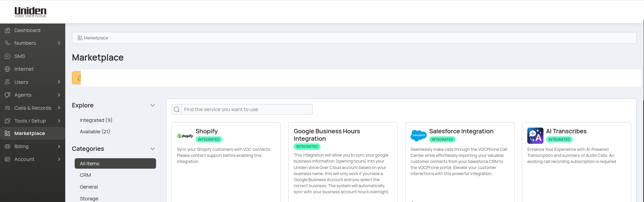Click Google Business Hours INTEGRATED badge
This screenshot has height=202, width=644.
point(307,146)
